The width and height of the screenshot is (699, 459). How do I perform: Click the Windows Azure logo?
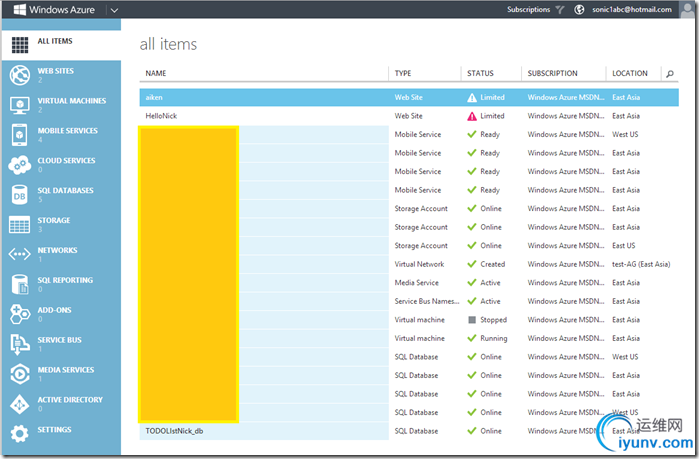(20, 9)
